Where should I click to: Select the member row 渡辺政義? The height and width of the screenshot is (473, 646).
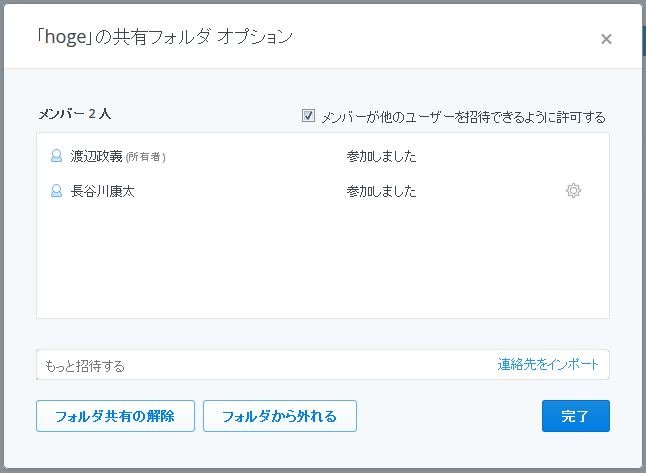point(323,156)
